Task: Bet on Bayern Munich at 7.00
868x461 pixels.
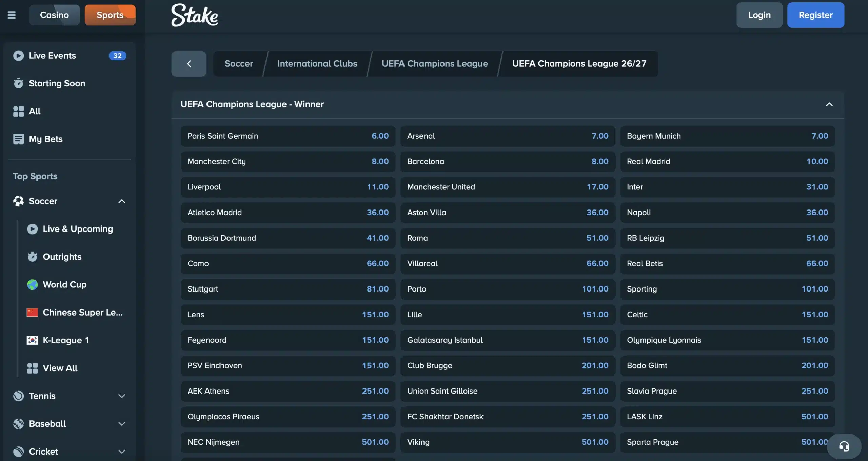Action: click(727, 136)
